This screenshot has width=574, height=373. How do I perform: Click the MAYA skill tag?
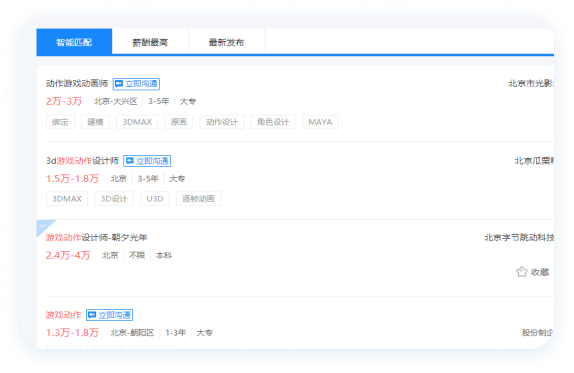click(x=320, y=122)
